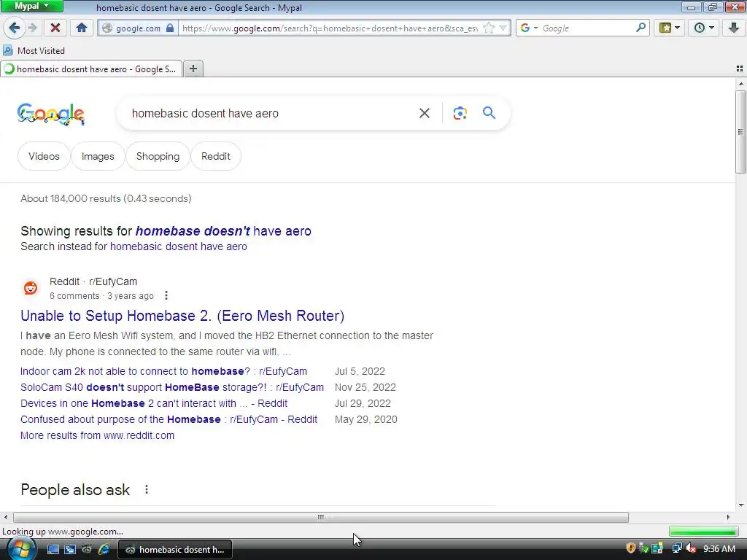Open People also ask options menu
The image size is (747, 560).
(x=147, y=489)
